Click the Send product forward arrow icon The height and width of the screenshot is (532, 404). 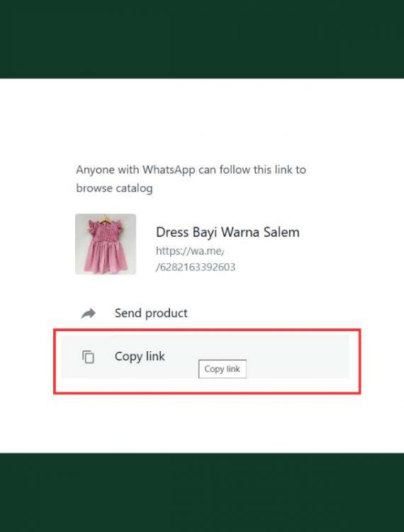(89, 313)
